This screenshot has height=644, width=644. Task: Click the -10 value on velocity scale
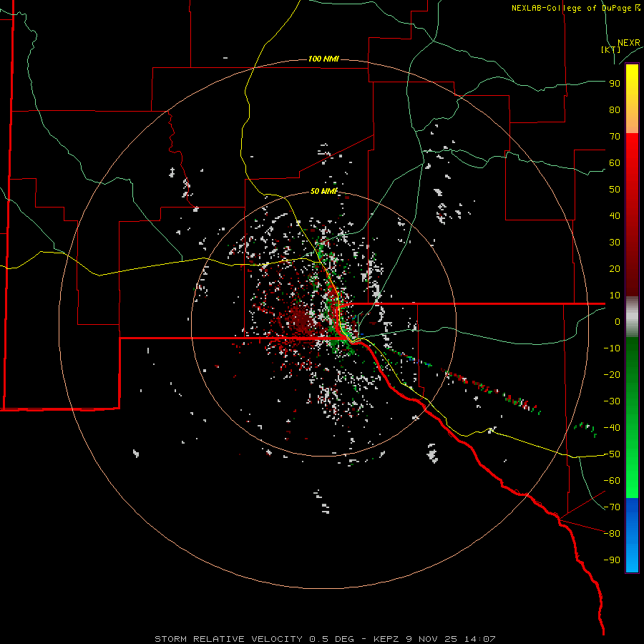(x=612, y=348)
